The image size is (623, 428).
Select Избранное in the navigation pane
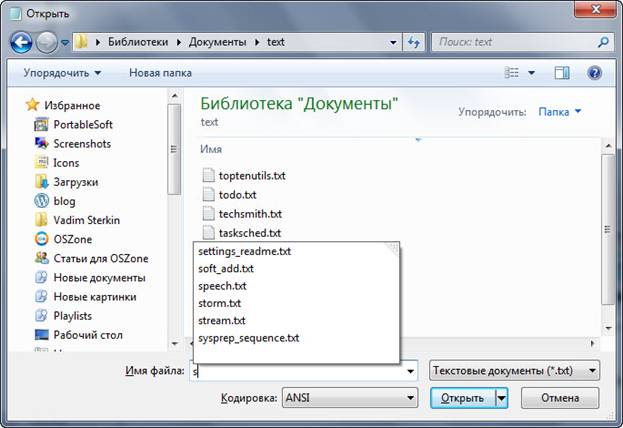point(72,105)
